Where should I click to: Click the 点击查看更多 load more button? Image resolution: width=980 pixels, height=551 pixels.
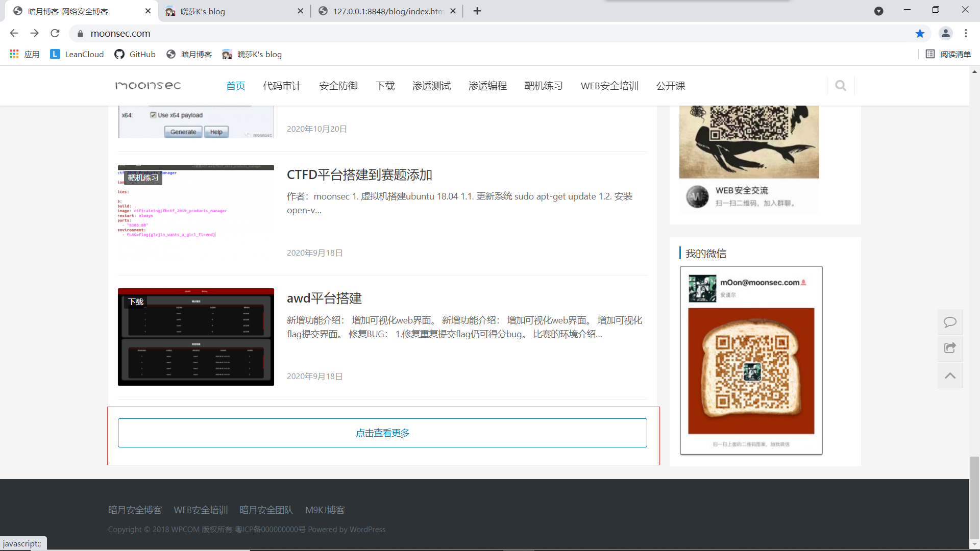click(382, 433)
